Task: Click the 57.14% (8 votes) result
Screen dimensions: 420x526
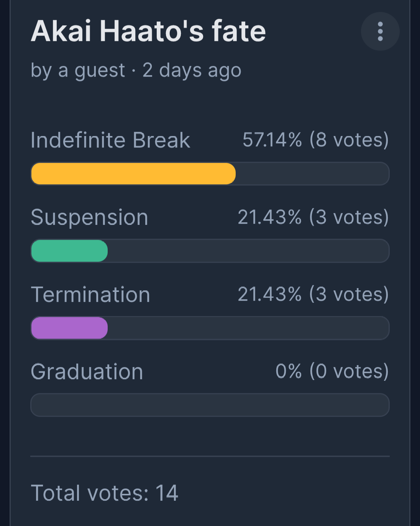Action: (315, 140)
